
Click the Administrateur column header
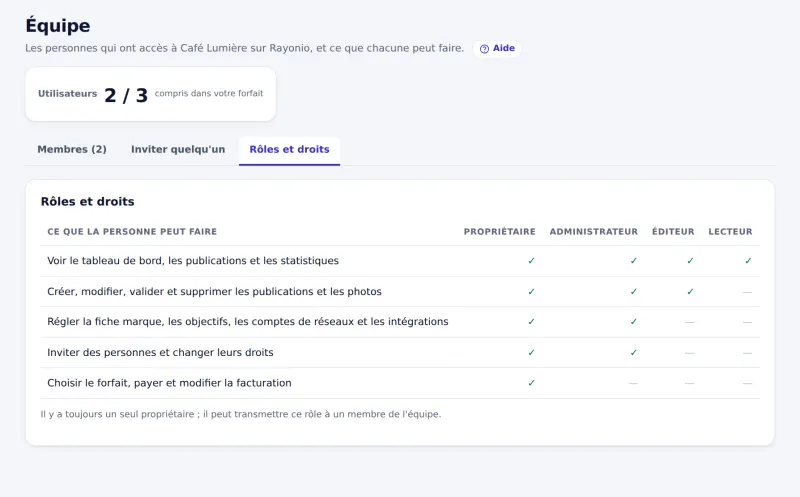pyautogui.click(x=593, y=232)
